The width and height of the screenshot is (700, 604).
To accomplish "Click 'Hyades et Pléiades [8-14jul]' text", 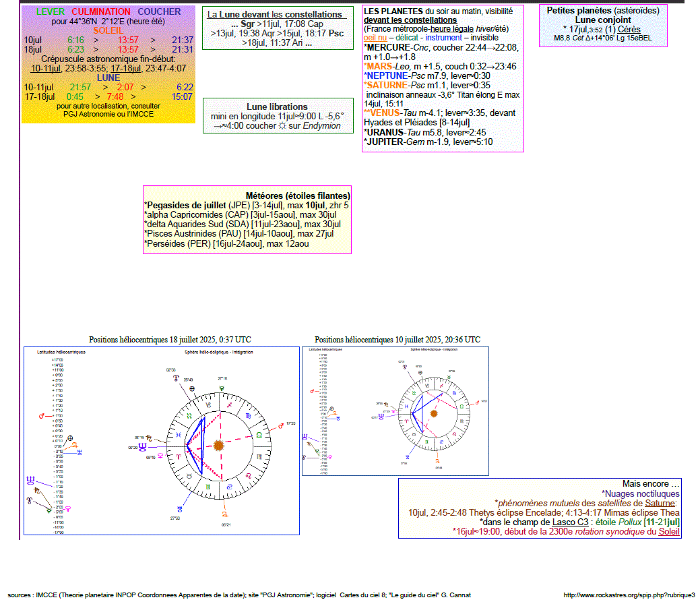I will click(x=416, y=123).
